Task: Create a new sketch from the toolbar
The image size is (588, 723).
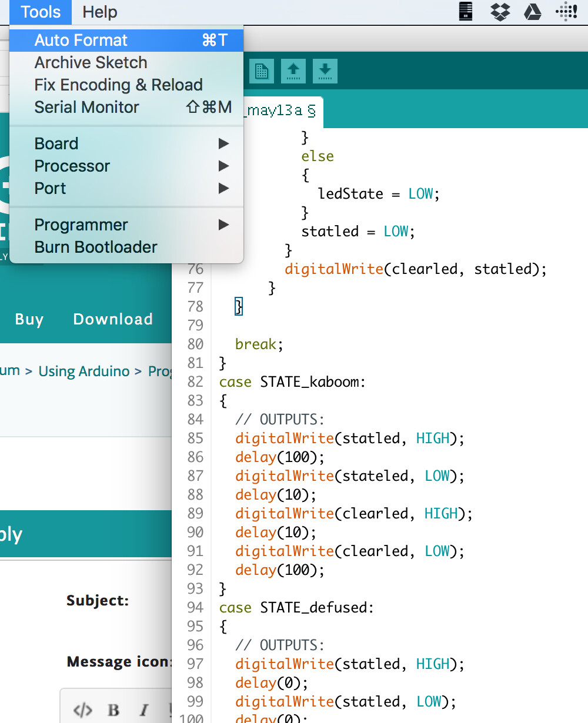Action: [262, 71]
